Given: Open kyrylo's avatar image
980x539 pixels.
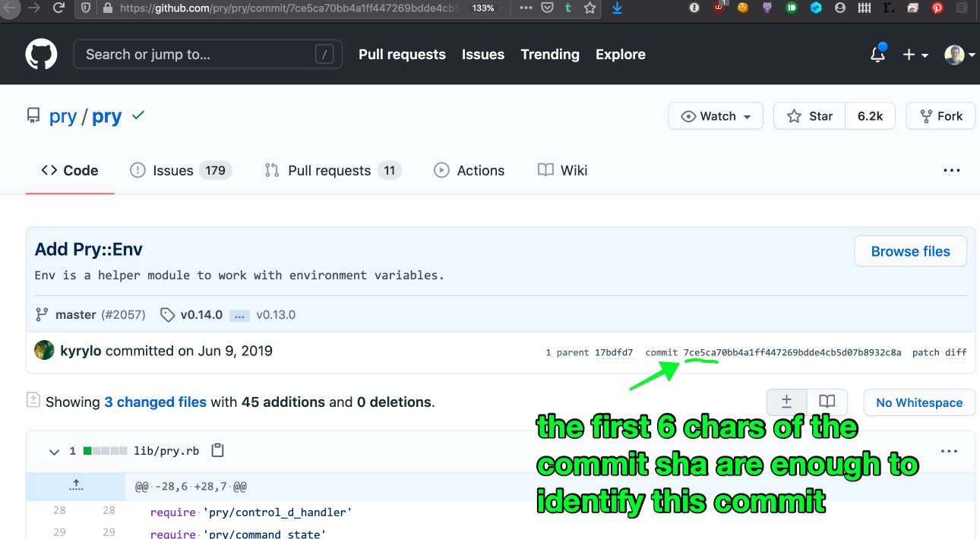Looking at the screenshot, I should [44, 351].
